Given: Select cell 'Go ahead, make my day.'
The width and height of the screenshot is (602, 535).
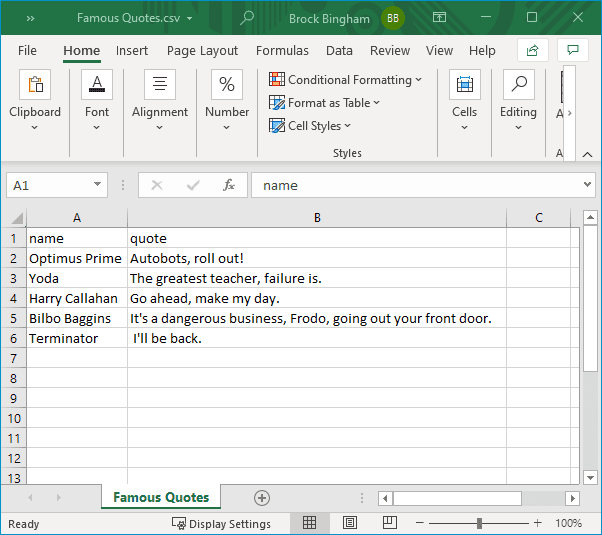Looking at the screenshot, I should click(x=317, y=298).
